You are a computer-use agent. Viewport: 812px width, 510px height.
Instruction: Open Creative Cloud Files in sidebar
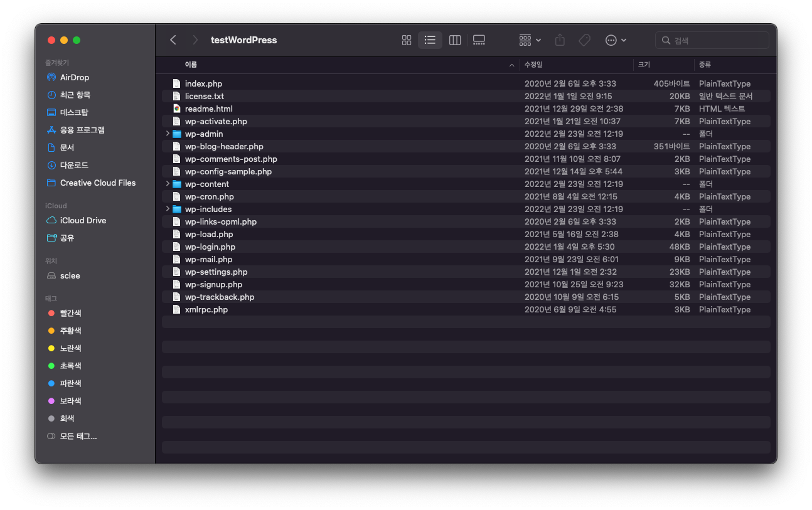click(x=98, y=183)
